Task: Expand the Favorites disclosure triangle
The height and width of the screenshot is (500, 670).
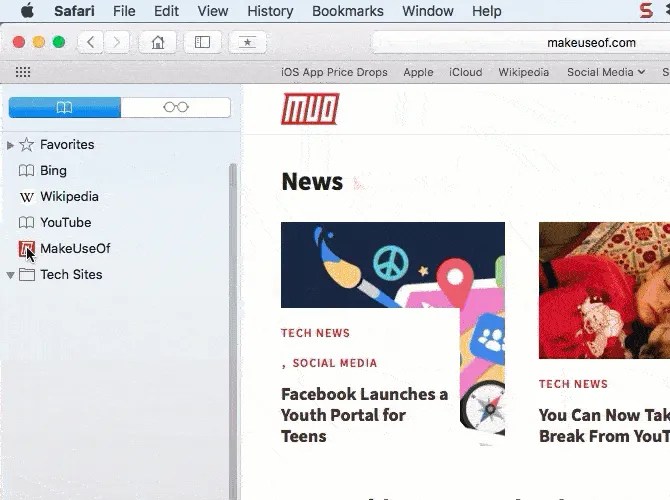Action: click(10, 145)
